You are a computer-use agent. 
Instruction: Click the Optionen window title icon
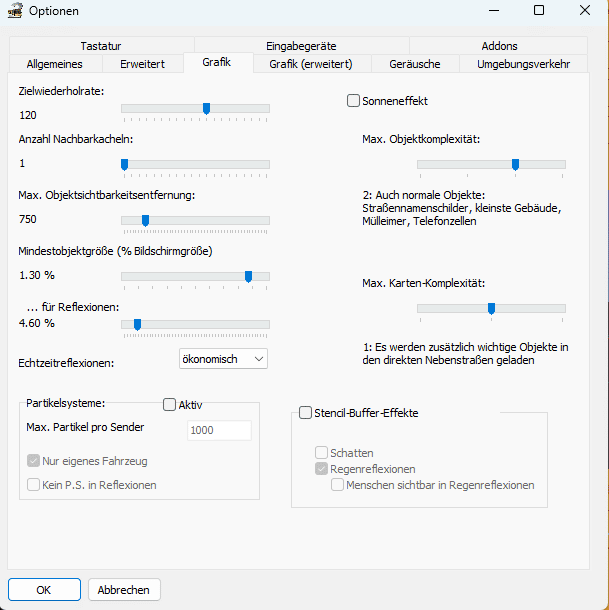14,11
